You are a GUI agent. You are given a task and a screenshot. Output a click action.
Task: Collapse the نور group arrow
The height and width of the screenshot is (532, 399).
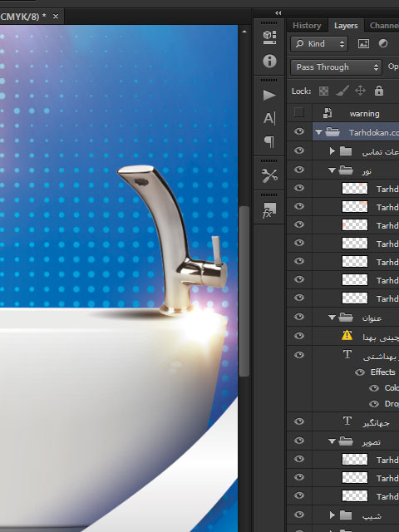[332, 170]
